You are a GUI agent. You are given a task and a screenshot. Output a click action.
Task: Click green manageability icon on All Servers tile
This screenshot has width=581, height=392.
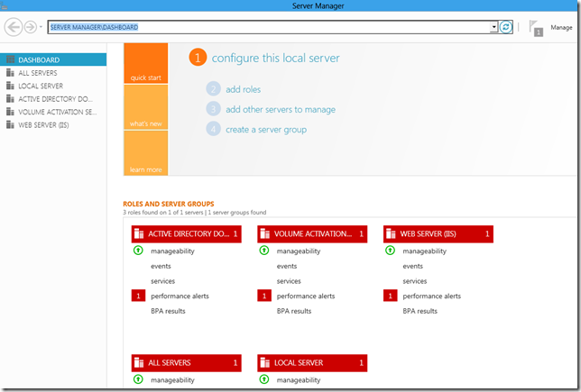coord(138,379)
